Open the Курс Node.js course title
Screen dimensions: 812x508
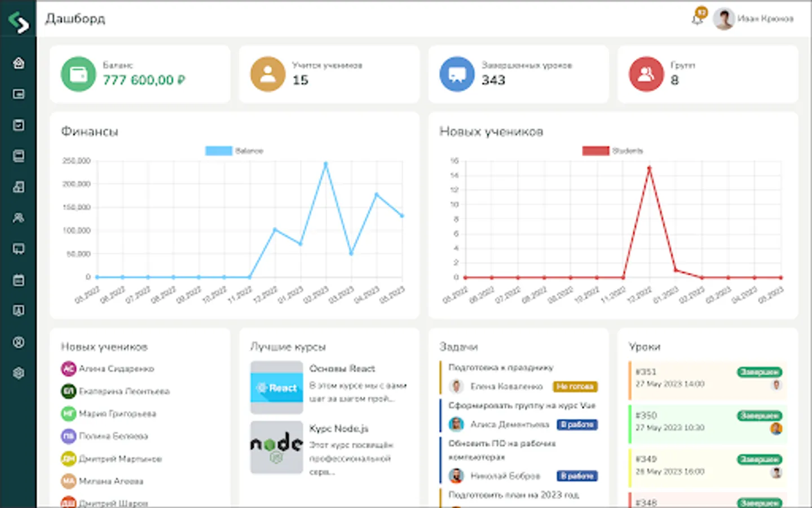tap(339, 428)
